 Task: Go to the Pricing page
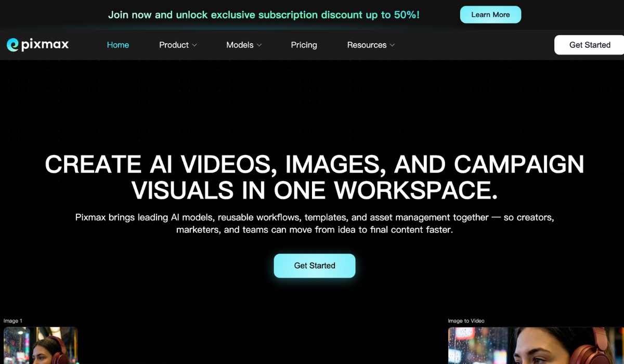pos(304,45)
